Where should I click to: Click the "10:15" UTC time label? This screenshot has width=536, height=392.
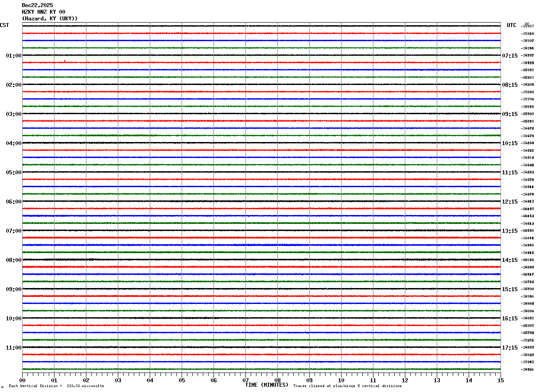pos(510,143)
